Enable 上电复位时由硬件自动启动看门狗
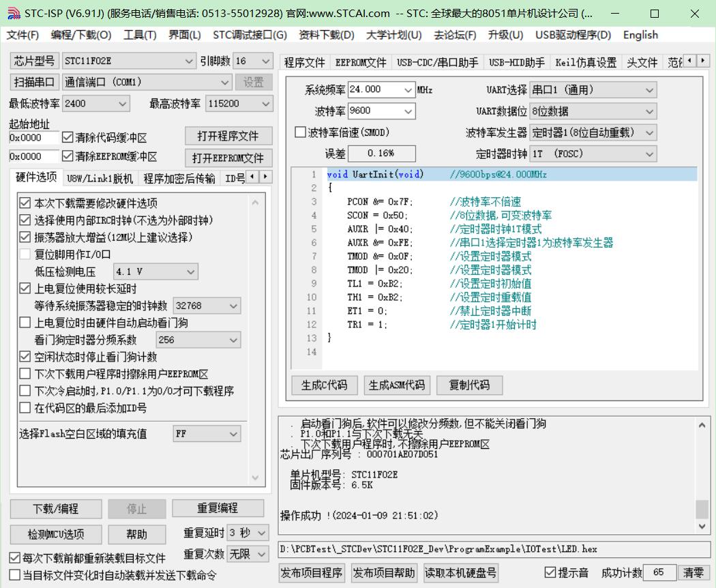 25,323
